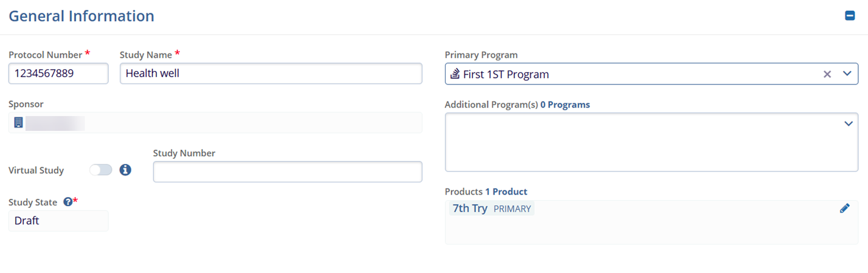Click the PRIMARY label on the product

(512, 209)
